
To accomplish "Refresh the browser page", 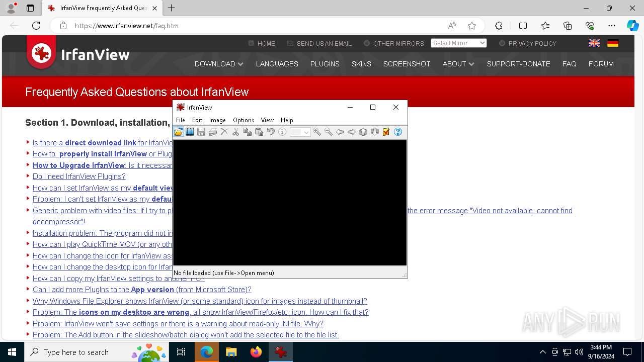I will pyautogui.click(x=36, y=26).
